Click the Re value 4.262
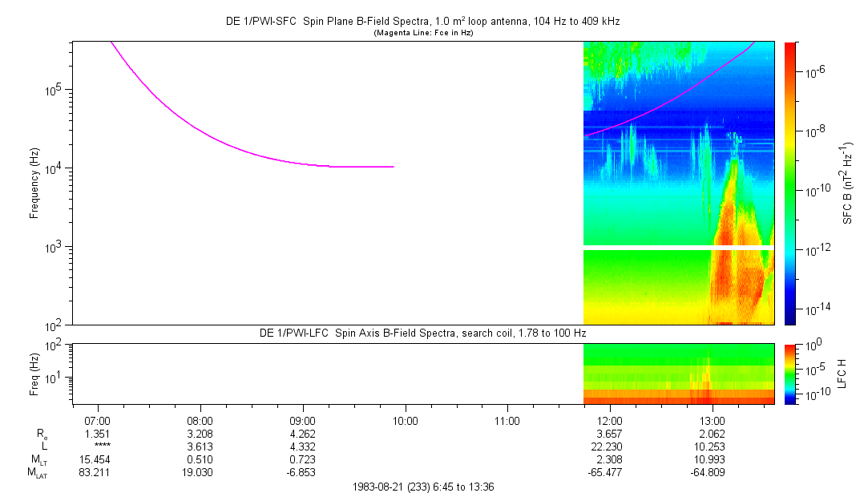This screenshot has height=497, width=868. [x=302, y=434]
